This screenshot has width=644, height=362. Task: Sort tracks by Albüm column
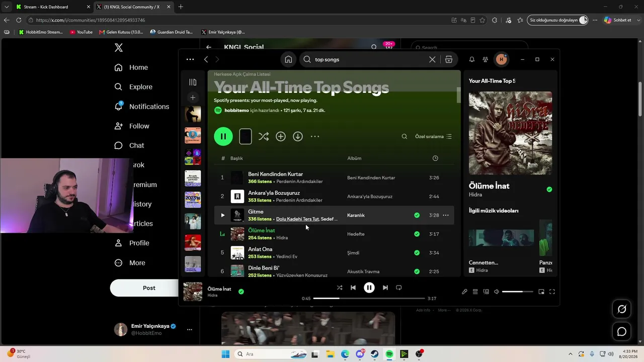click(x=354, y=158)
